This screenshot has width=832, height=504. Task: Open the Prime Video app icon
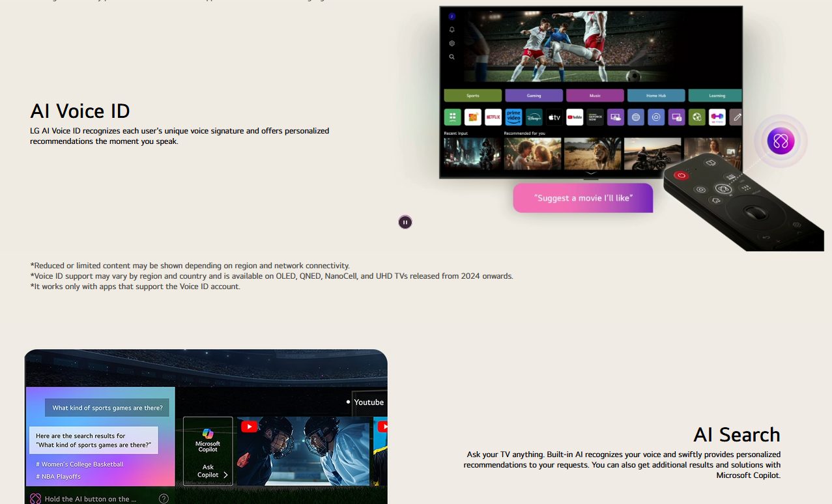[x=513, y=117]
